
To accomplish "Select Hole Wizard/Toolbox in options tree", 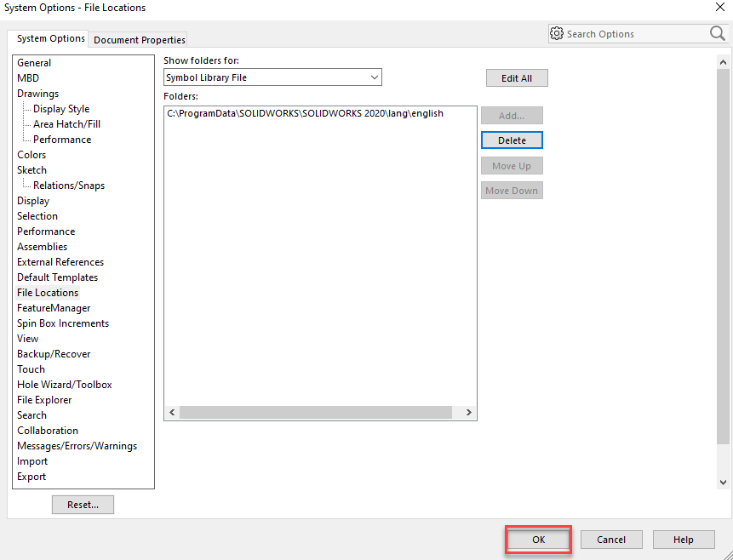I will pos(65,385).
